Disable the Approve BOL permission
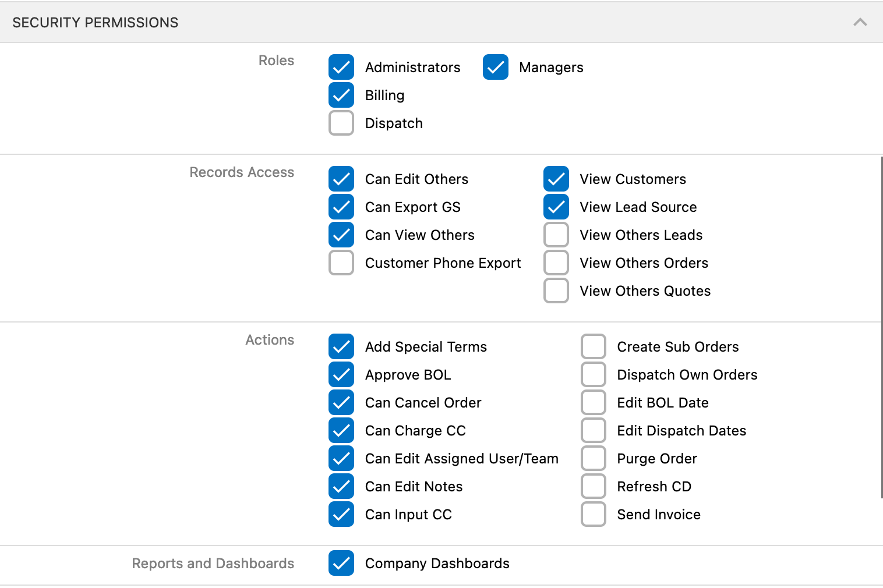The height and width of the screenshot is (588, 883). coord(341,374)
